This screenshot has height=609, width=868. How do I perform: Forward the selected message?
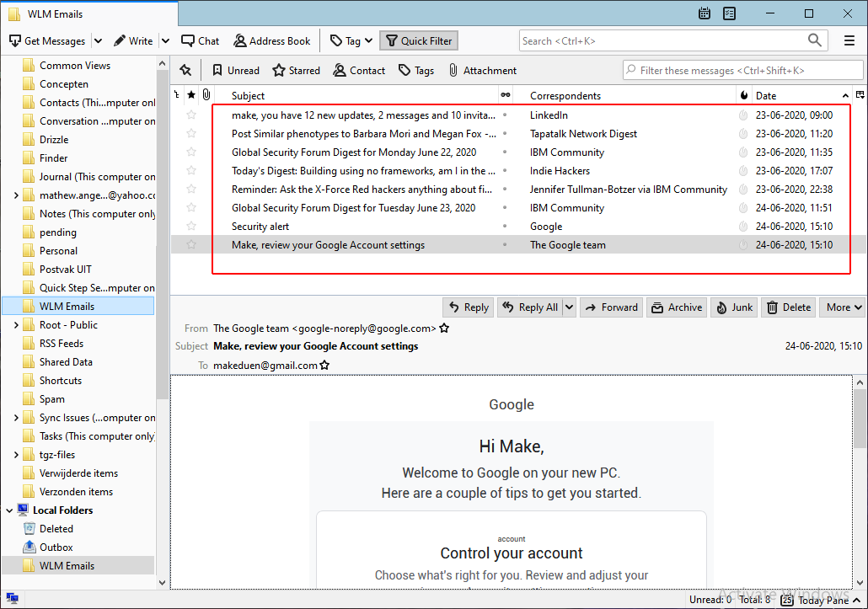coord(611,307)
